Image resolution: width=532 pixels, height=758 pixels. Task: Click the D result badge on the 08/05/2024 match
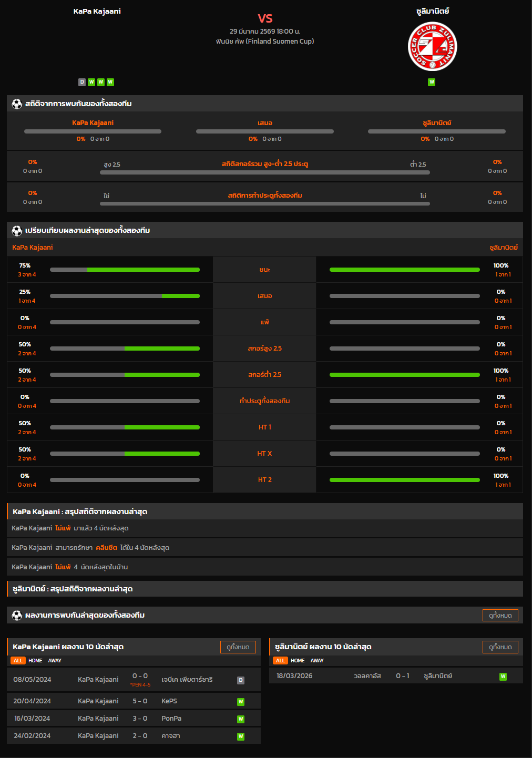click(241, 680)
